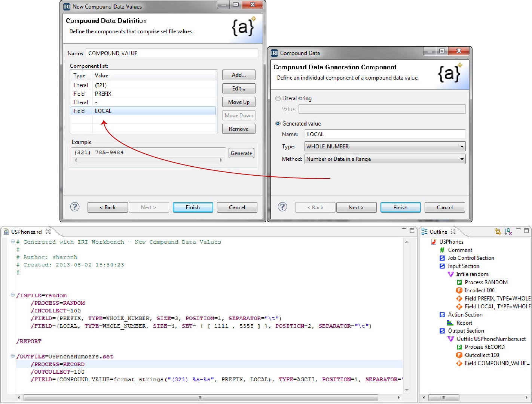The width and height of the screenshot is (532, 404).
Task: Click help icon in Compound Data dialog
Action: coord(282,207)
